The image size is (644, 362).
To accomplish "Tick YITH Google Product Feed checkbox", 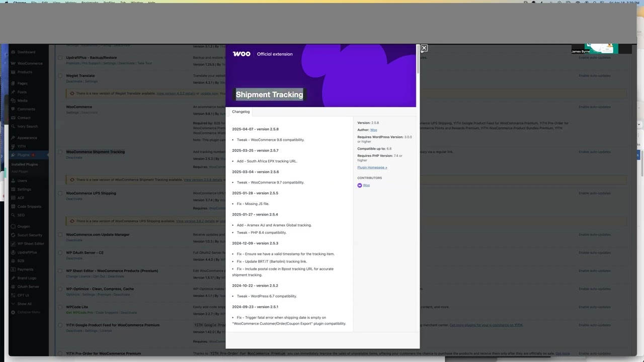I will (x=60, y=325).
